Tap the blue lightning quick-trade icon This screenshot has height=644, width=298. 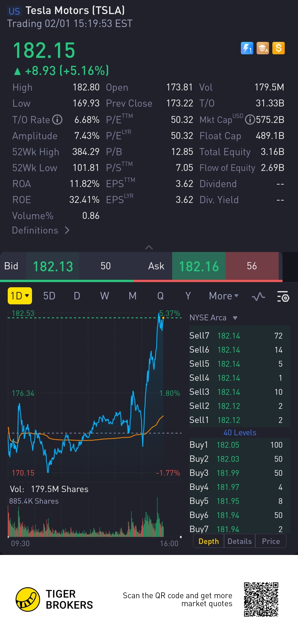click(247, 48)
